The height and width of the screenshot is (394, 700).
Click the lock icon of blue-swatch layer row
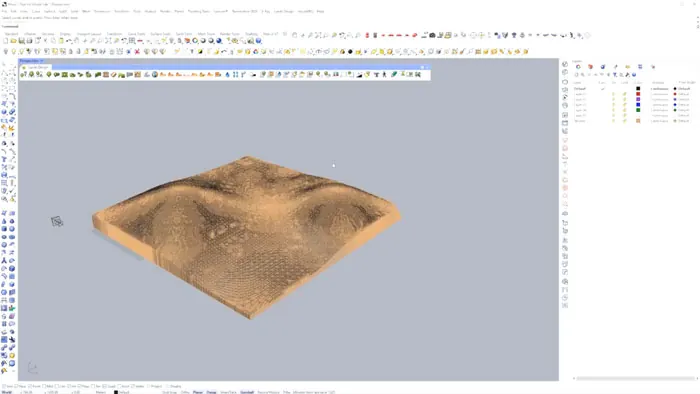click(625, 105)
